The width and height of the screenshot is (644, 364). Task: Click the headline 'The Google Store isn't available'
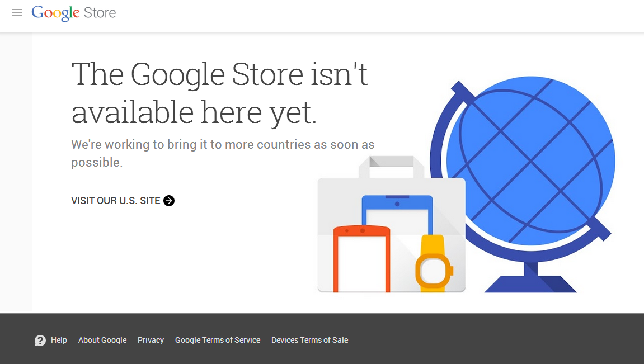(x=219, y=93)
